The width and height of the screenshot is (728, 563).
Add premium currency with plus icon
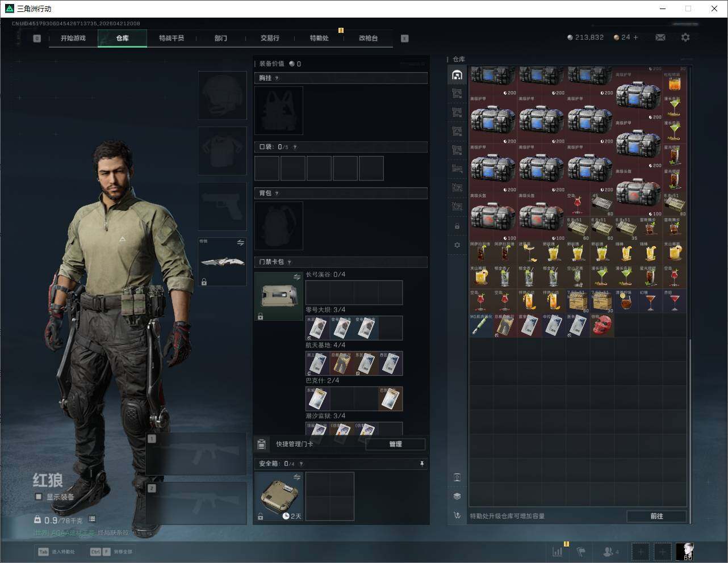(636, 37)
